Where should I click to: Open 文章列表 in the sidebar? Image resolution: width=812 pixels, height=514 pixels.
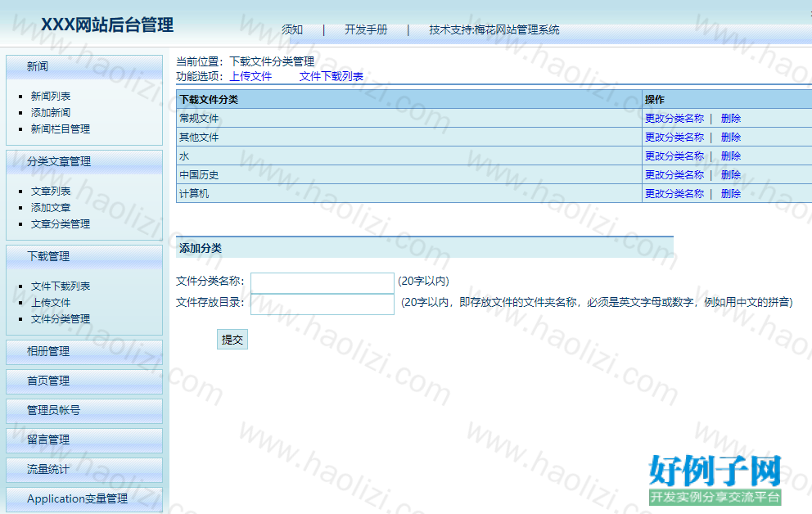click(51, 192)
